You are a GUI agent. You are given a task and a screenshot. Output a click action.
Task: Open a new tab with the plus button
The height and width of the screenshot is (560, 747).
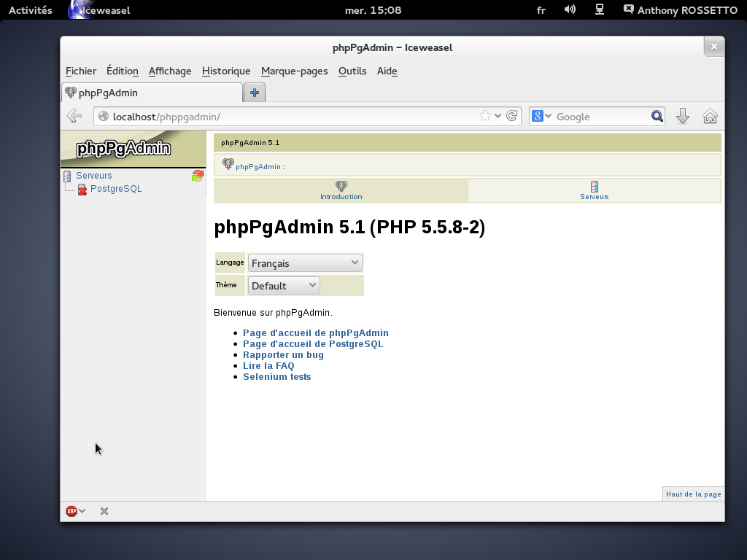coord(255,93)
